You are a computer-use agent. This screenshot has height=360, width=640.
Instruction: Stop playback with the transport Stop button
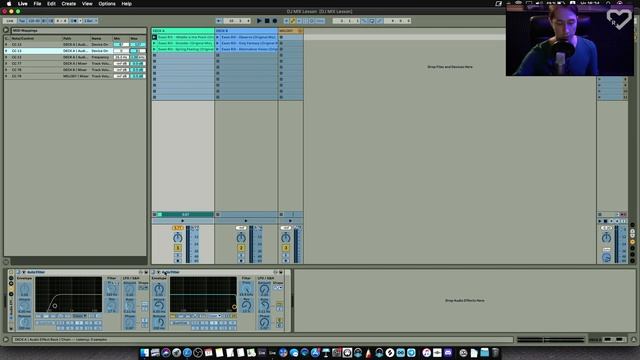pyautogui.click(x=267, y=20)
